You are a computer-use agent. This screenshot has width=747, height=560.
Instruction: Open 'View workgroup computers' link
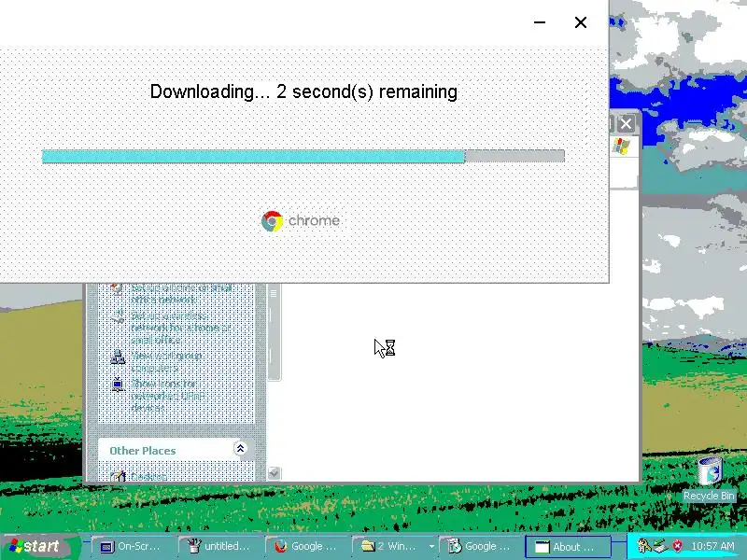[x=166, y=362]
